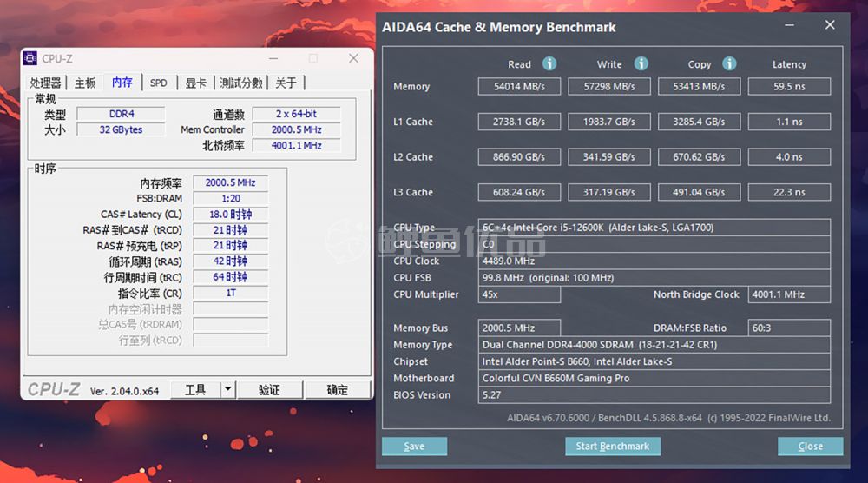The height and width of the screenshot is (483, 868).
Task: Open the 工具 dropdown arrow in CPU-Z
Action: 228,389
